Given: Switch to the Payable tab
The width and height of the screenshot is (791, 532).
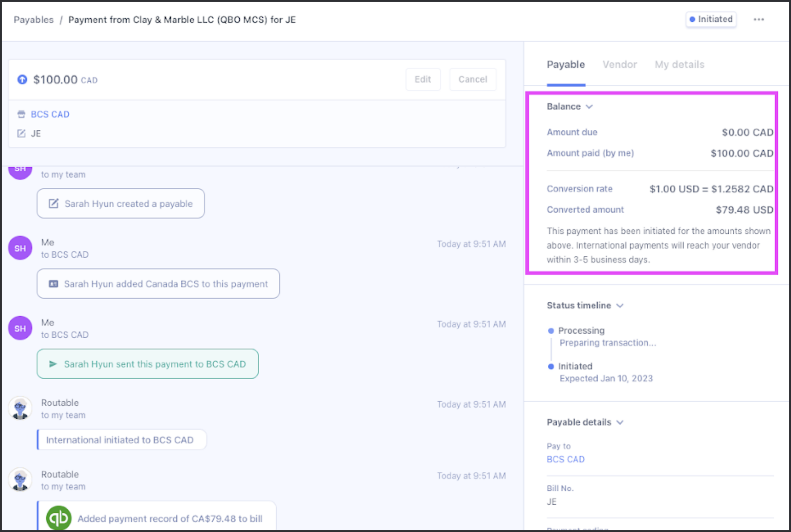Looking at the screenshot, I should click(566, 65).
